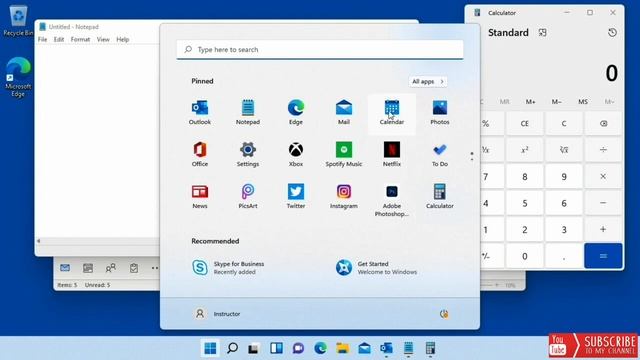Screen dimensions: 640x360
Task: Open Notepad's View menu
Action: (x=103, y=39)
